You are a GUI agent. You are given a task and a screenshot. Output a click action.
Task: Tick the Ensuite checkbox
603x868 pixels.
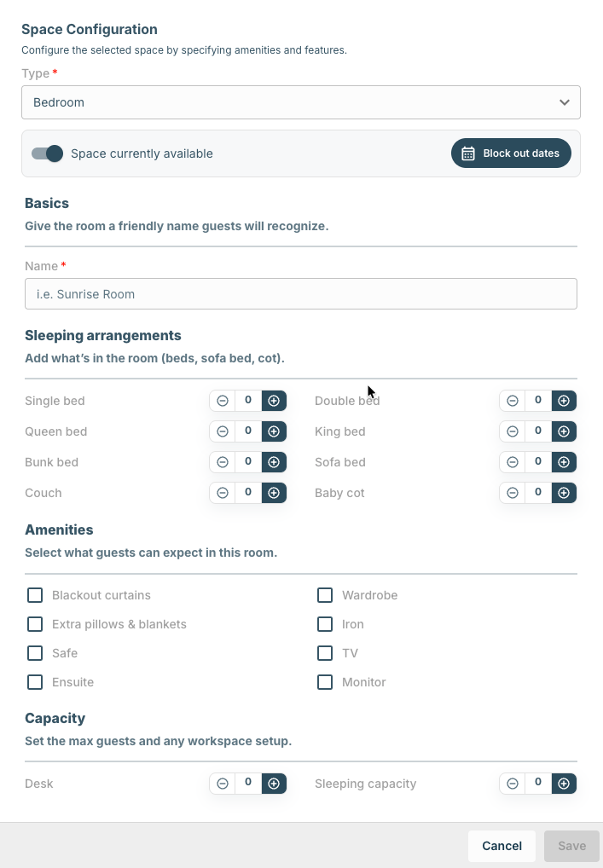click(35, 682)
